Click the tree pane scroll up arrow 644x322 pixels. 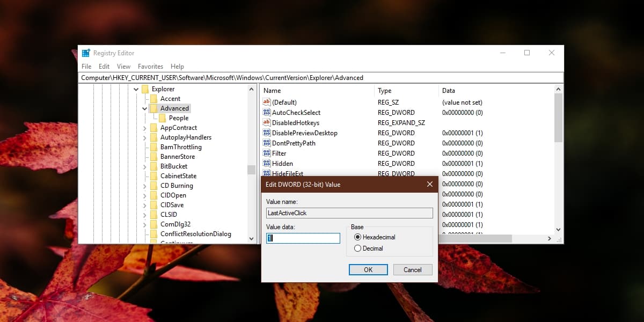tap(252, 89)
